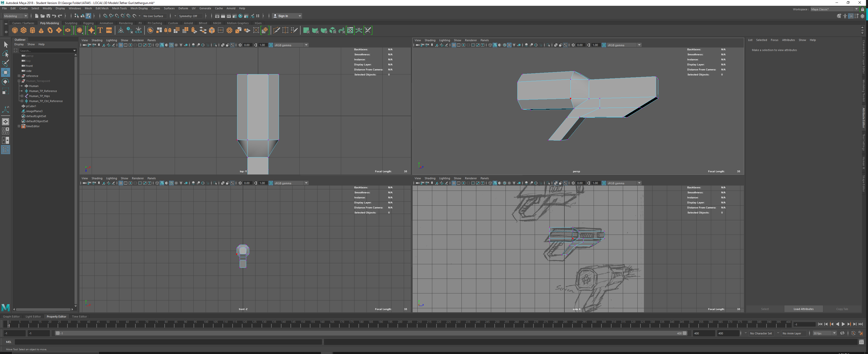Open the Modeling menu set dropdown
This screenshot has width=868, height=354.
16,16
